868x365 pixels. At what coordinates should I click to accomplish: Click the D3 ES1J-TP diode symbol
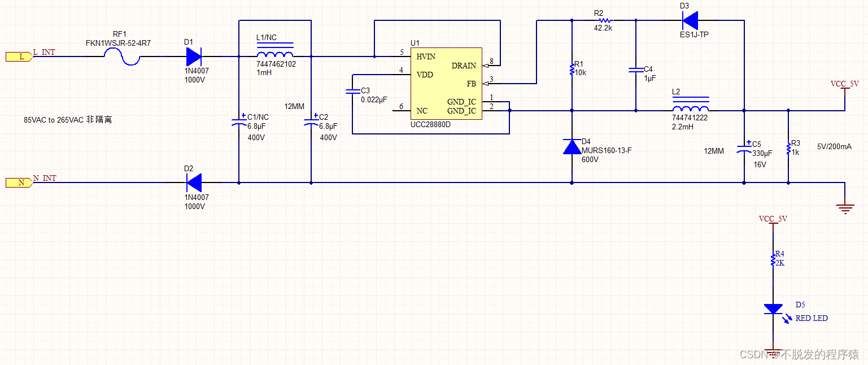click(x=690, y=20)
